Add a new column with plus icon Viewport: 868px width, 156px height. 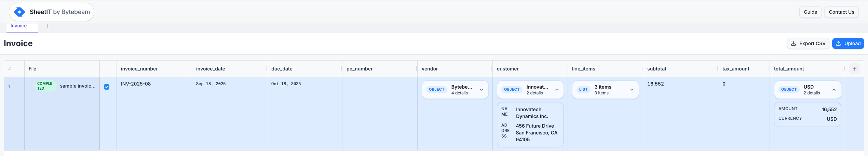pyautogui.click(x=854, y=69)
